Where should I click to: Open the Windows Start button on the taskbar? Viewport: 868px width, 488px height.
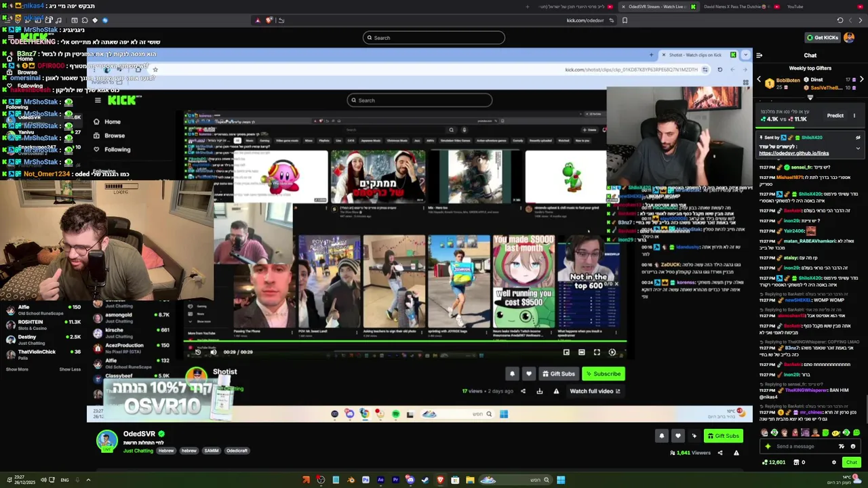(561, 480)
